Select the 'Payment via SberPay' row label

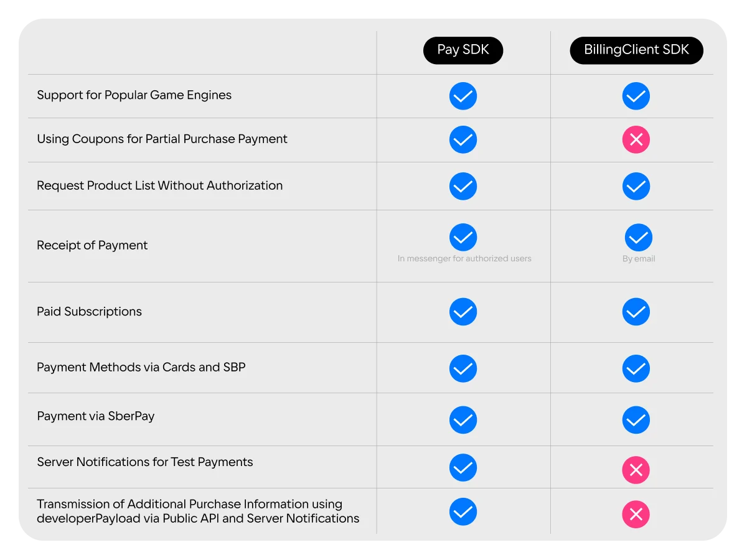[x=95, y=416]
